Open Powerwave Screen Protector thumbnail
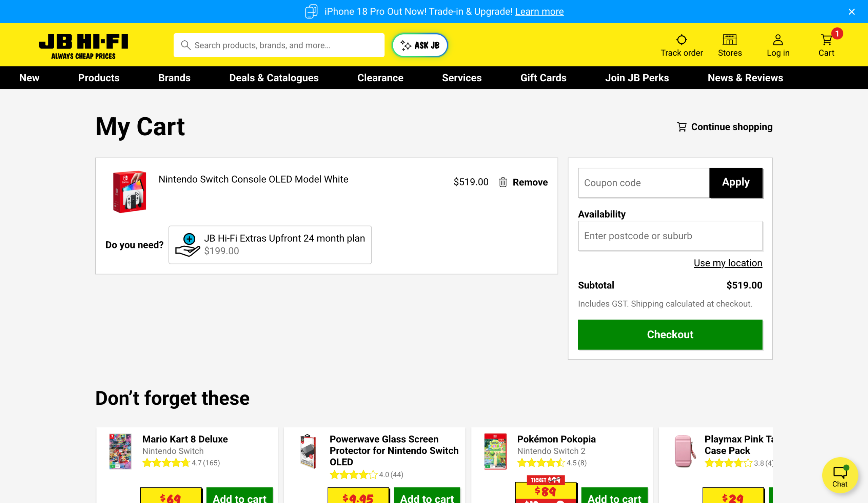The width and height of the screenshot is (868, 503). tap(308, 451)
